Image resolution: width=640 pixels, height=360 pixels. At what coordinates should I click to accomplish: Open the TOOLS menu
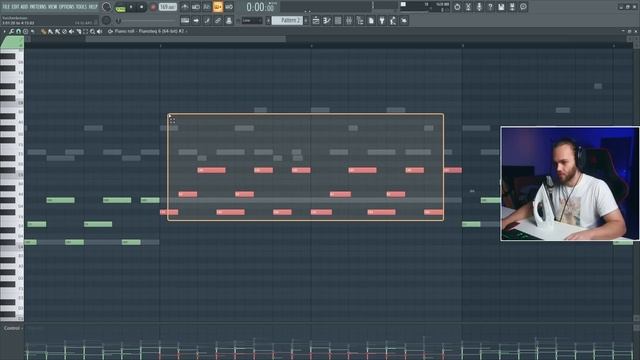81,7
